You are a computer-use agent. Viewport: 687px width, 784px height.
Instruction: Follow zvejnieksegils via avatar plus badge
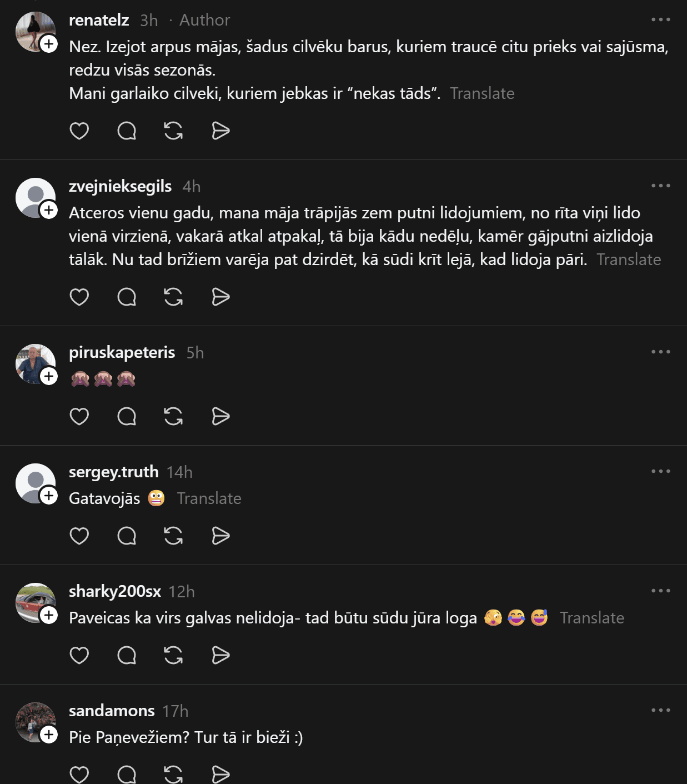click(x=49, y=210)
